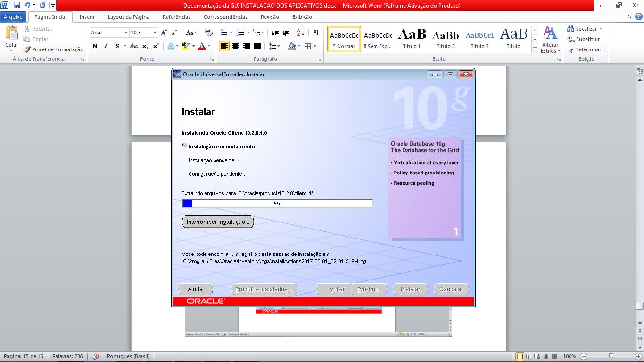Screen dimensions: 644x362
Task: Show paragraph marks with pilcrow icon
Action: 316,33
